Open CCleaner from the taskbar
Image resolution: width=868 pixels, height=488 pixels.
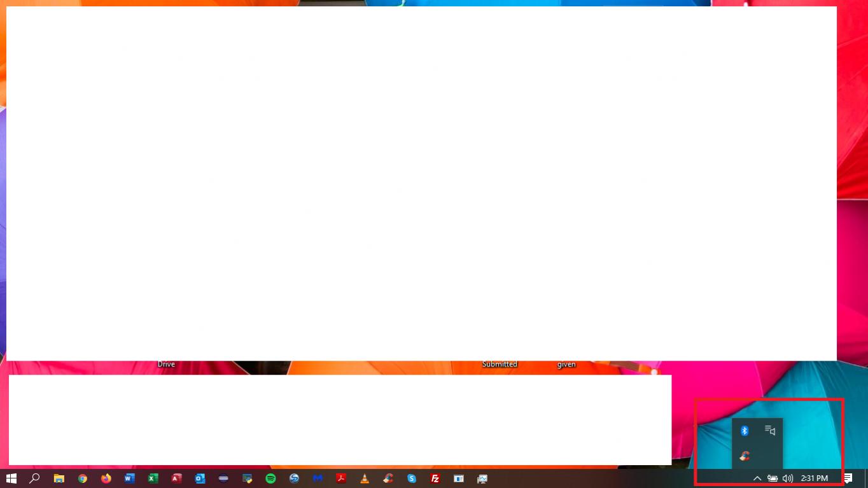(x=388, y=478)
